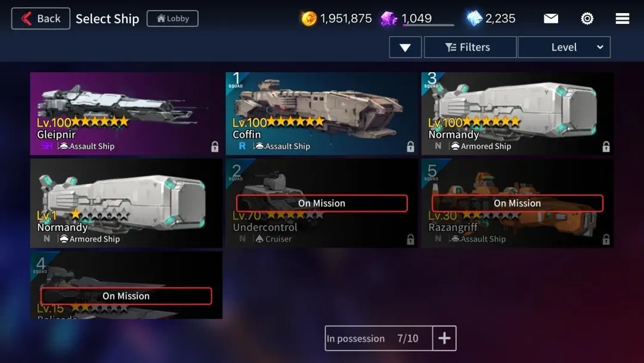Viewport: 644px width, 363px height.
Task: Click the plus icon beside In possession
Action: (444, 339)
